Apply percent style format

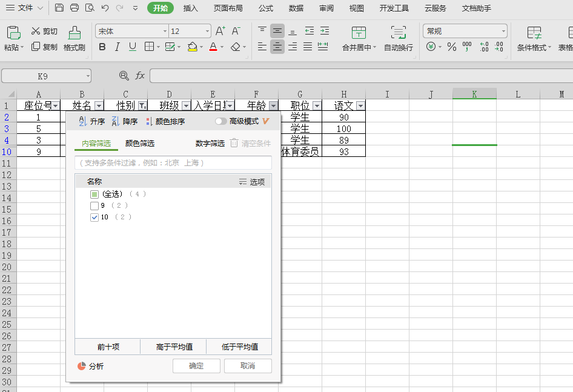pyautogui.click(x=452, y=47)
